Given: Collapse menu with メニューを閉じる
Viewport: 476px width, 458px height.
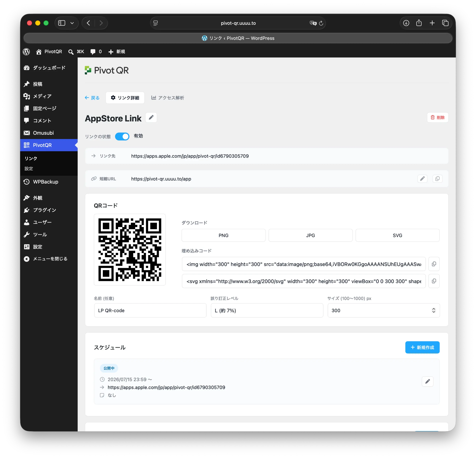Looking at the screenshot, I should tap(49, 259).
